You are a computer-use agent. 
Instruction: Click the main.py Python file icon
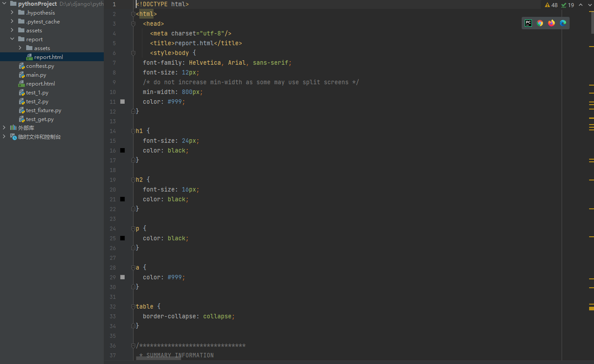(x=21, y=74)
